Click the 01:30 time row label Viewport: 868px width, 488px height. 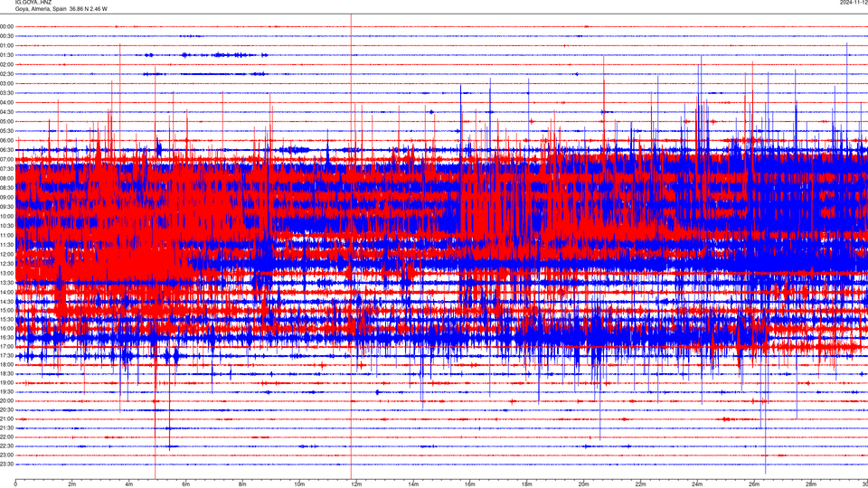coord(7,55)
